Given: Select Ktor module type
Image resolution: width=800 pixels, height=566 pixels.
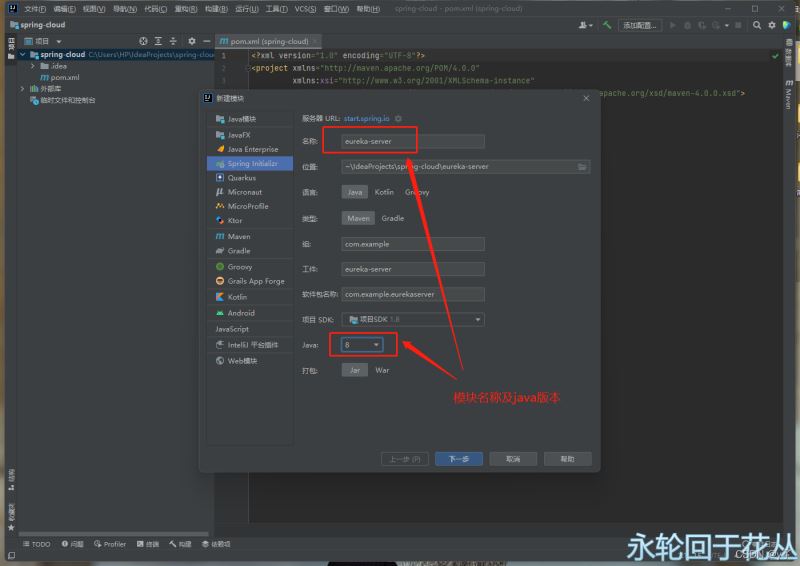Looking at the screenshot, I should pos(235,221).
